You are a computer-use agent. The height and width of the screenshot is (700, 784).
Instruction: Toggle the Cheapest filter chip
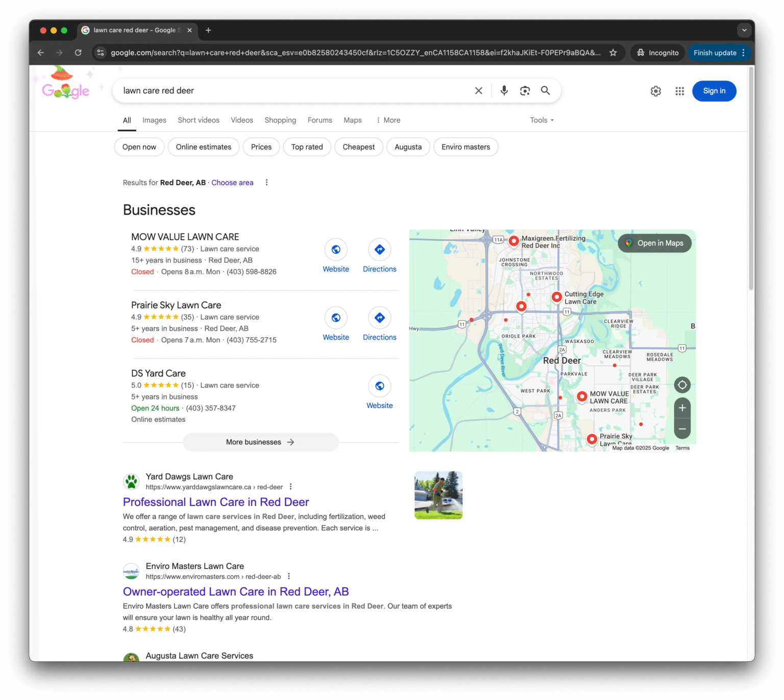358,147
